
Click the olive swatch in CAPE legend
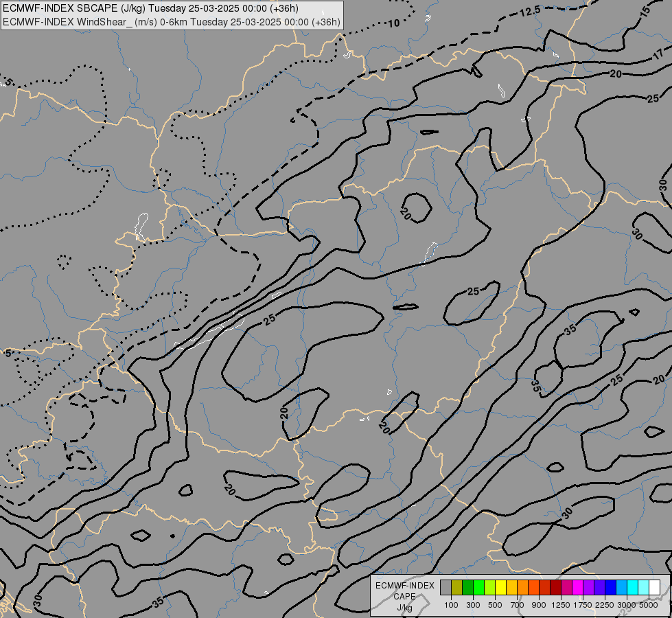(457, 588)
